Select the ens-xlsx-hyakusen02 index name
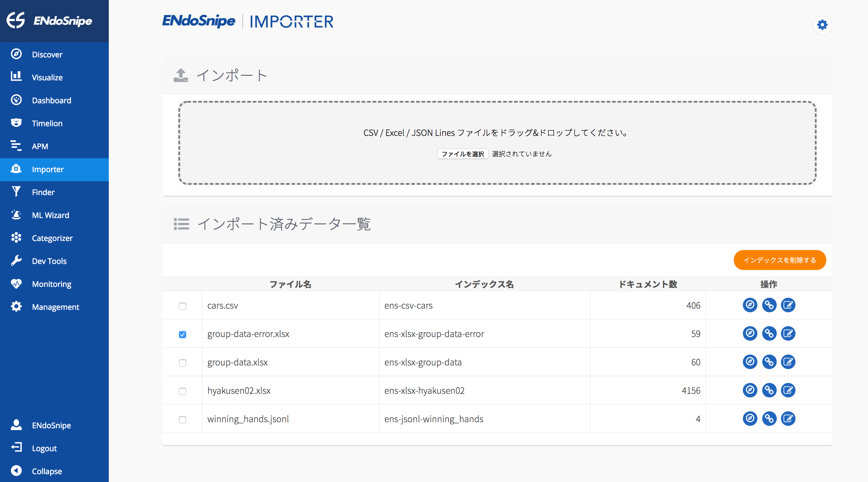The image size is (868, 482). tap(424, 390)
